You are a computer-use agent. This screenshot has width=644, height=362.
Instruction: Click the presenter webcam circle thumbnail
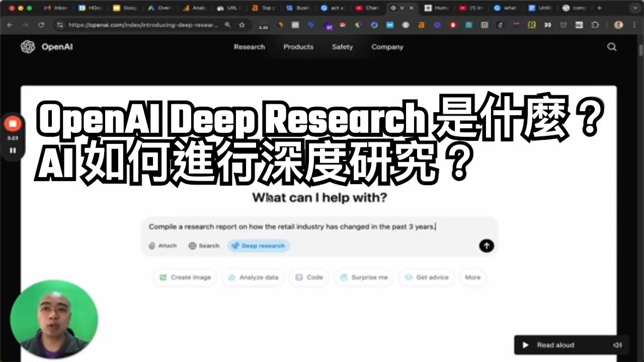pyautogui.click(x=54, y=319)
